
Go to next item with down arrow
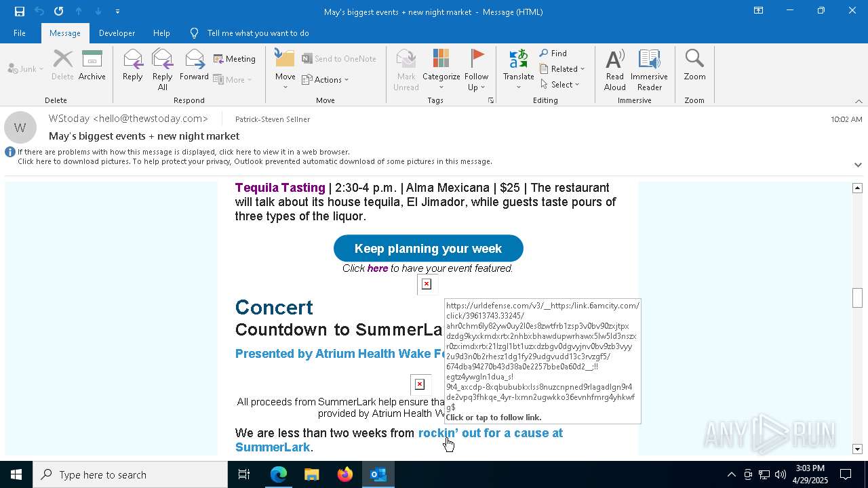[x=98, y=11]
